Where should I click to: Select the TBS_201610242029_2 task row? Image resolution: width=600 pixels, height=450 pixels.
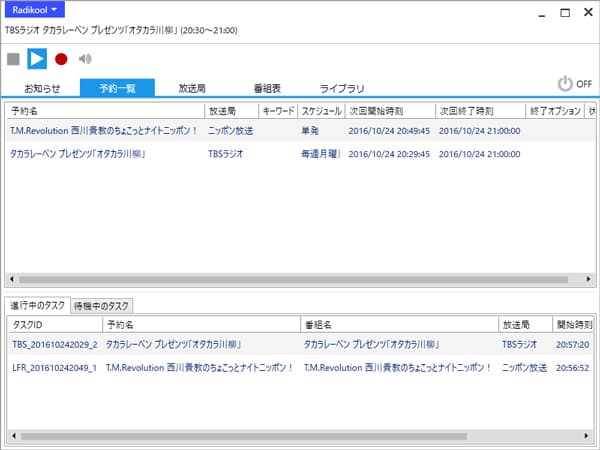click(x=54, y=343)
